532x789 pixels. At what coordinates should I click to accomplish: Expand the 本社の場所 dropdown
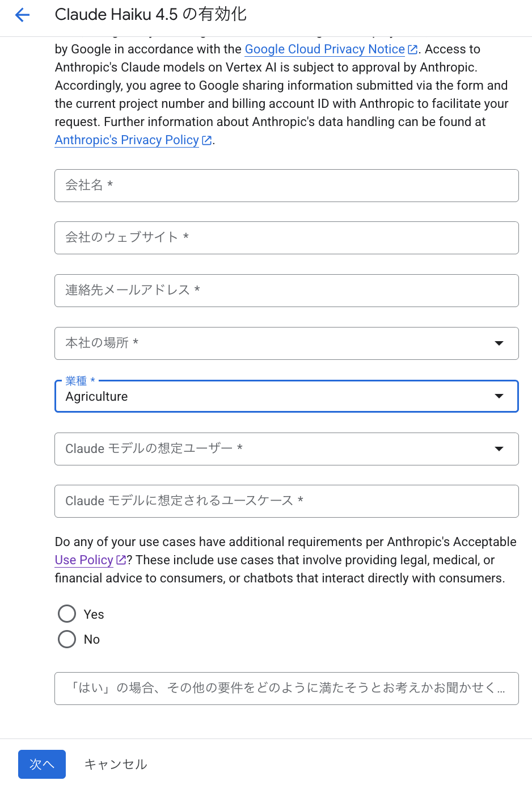pos(286,343)
